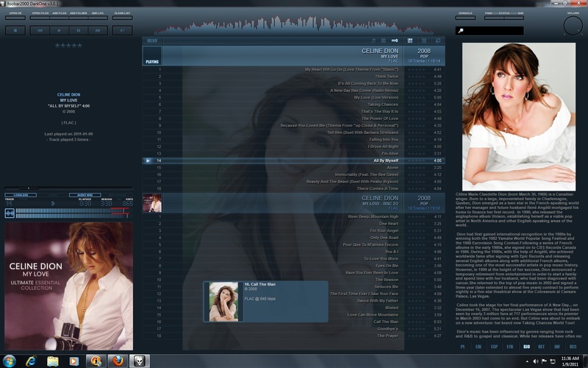This screenshot has width=588, height=368.
Task: Pause the current song
Action: tap(79, 30)
